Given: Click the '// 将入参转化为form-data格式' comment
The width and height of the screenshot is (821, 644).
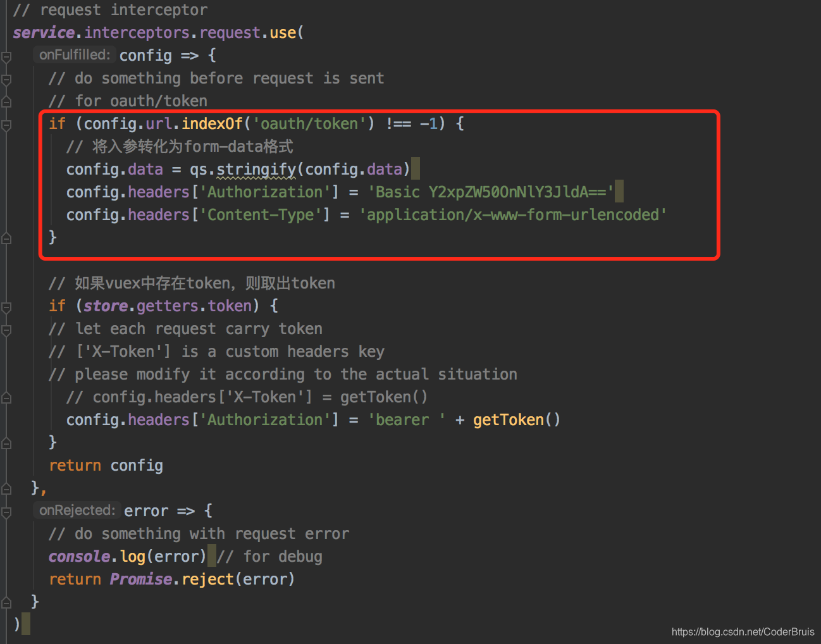Looking at the screenshot, I should pyautogui.click(x=180, y=146).
